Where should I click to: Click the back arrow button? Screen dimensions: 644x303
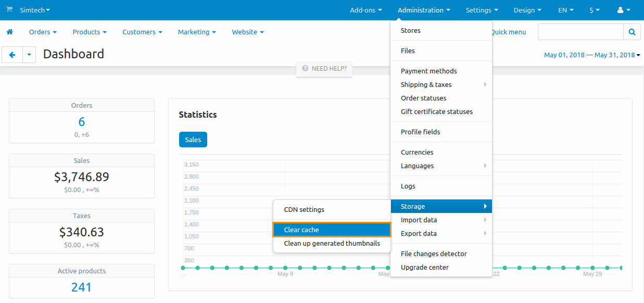coord(12,55)
